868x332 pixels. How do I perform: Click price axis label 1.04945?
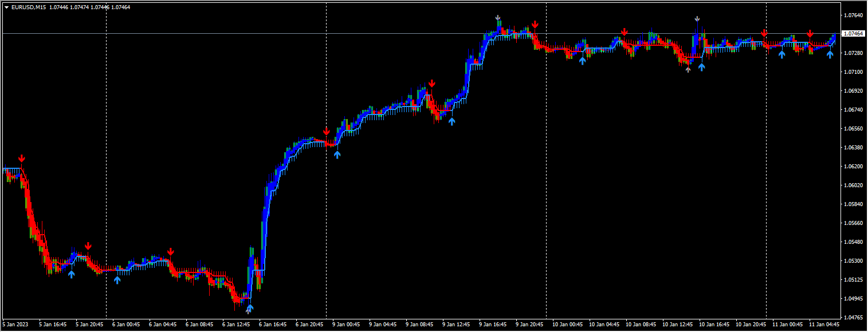click(x=854, y=299)
